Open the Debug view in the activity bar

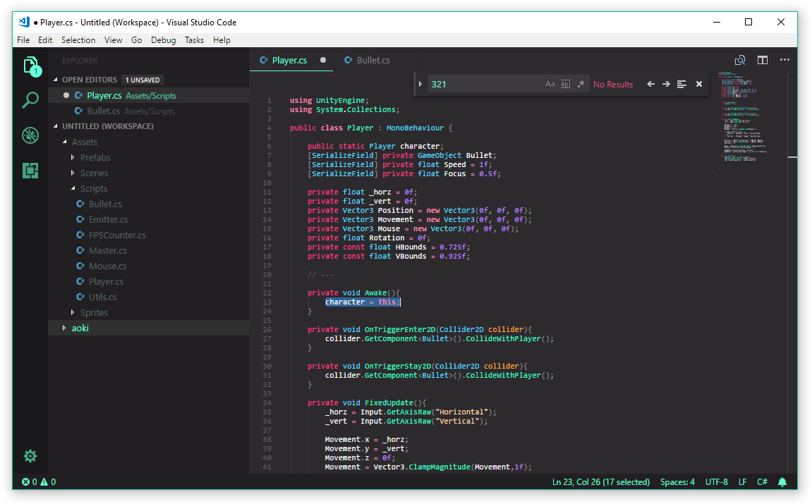(x=30, y=135)
